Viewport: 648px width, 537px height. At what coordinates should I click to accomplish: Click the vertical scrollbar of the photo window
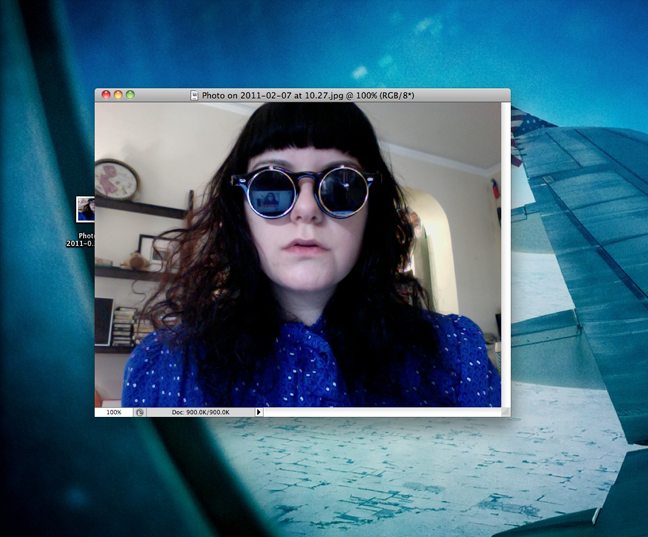point(505,255)
